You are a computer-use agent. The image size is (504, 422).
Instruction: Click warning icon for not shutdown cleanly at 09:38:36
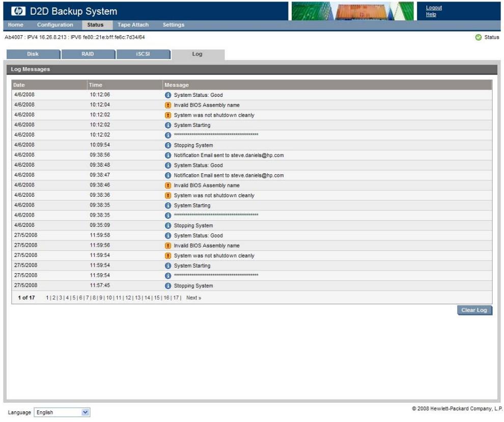click(x=168, y=195)
